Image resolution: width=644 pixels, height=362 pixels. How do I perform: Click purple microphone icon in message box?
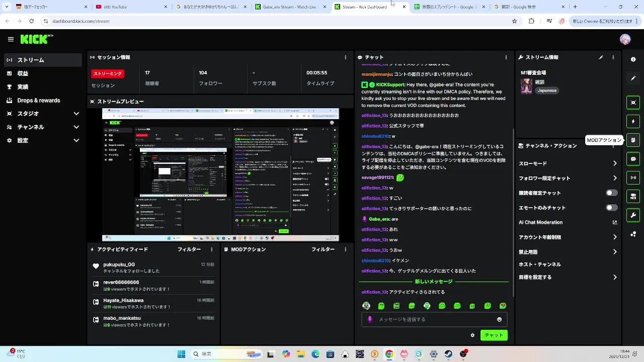[370, 319]
